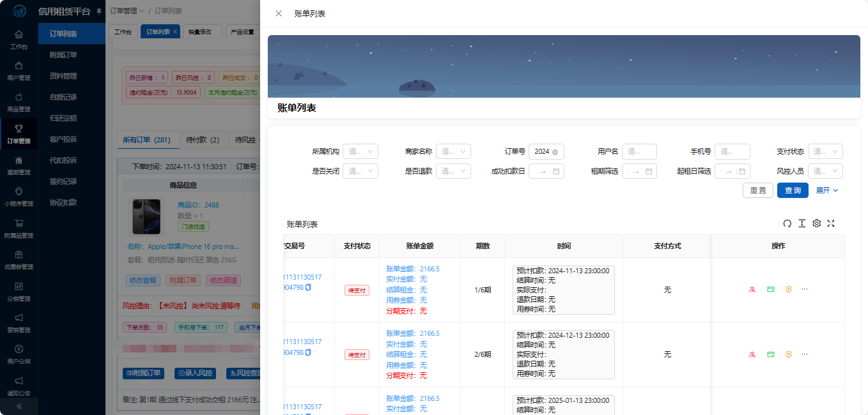Copy the transaction number in the 2/6期 row

[308, 352]
